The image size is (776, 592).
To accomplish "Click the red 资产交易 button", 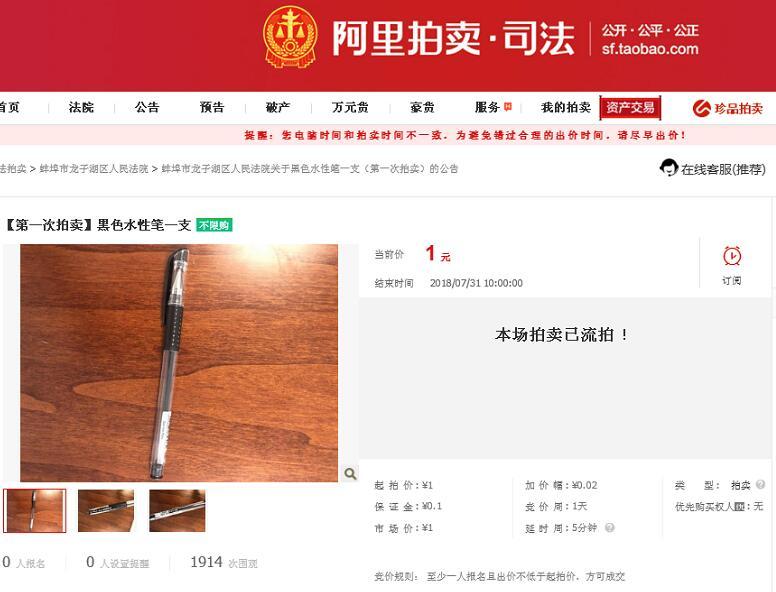I will (x=630, y=107).
